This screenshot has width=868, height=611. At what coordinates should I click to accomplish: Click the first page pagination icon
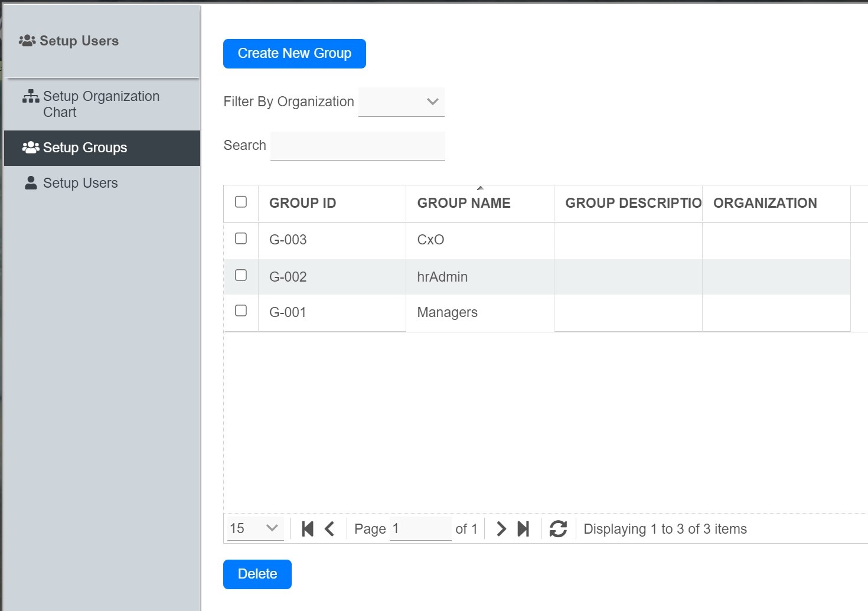click(x=307, y=529)
